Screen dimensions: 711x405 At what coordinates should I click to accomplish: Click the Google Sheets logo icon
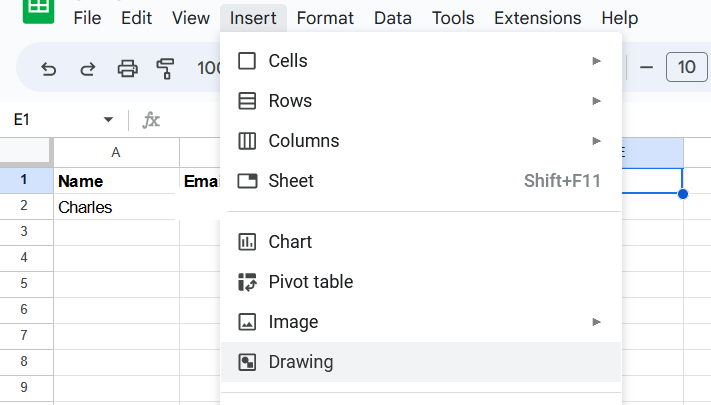point(38,10)
